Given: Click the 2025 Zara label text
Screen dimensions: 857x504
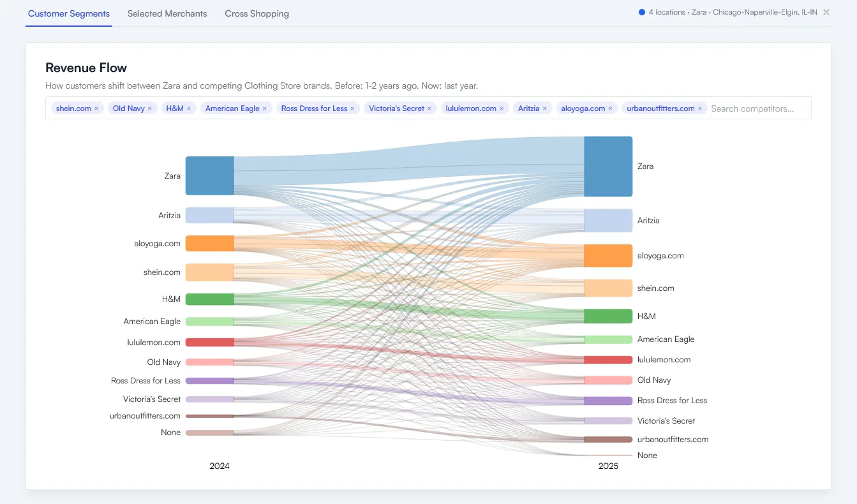Looking at the screenshot, I should pos(645,167).
